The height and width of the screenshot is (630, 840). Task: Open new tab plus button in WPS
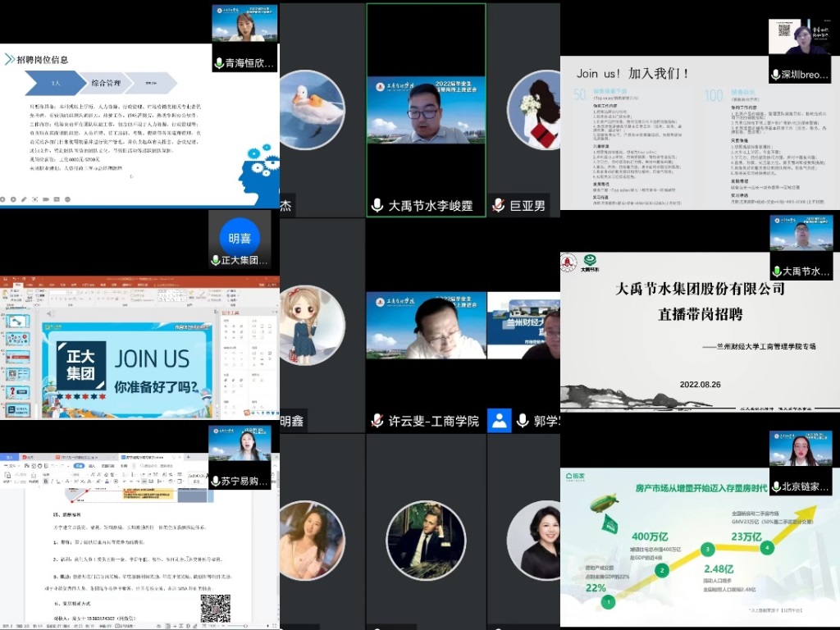point(189,457)
